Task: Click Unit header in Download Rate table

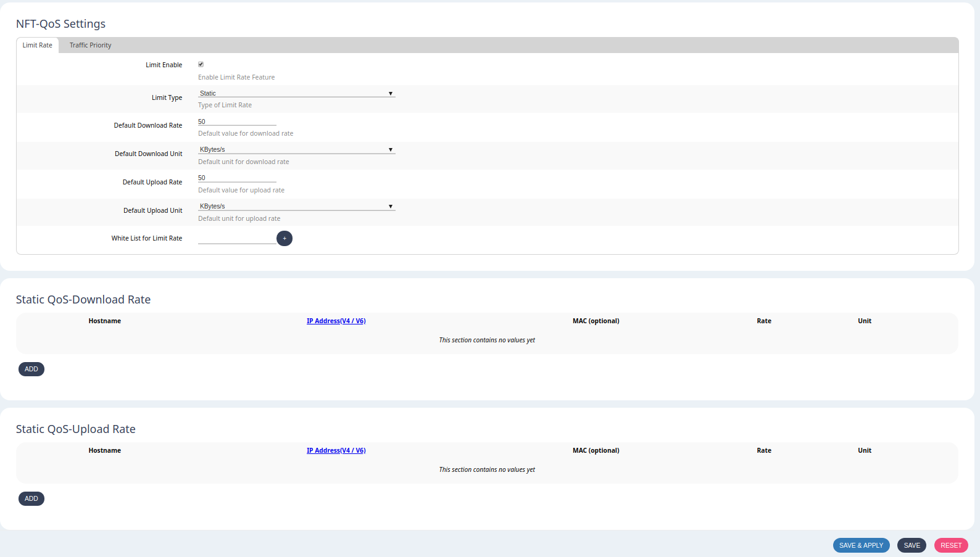Action: (865, 321)
